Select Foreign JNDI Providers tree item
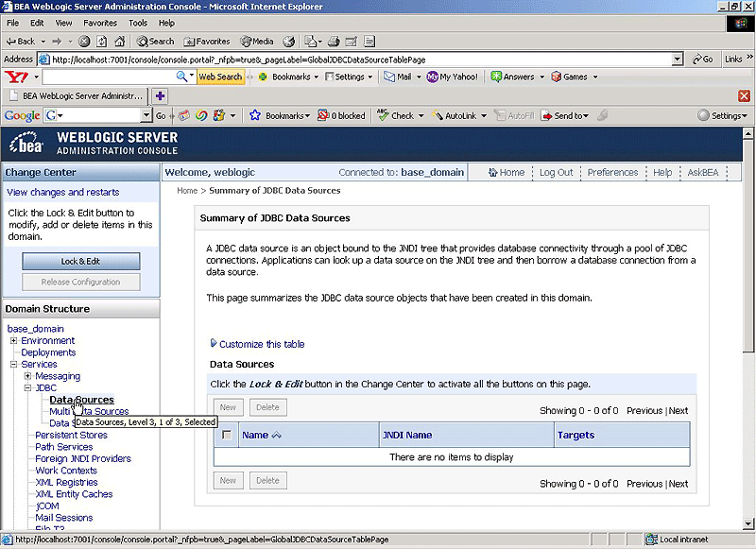Image resolution: width=756 pixels, height=549 pixels. [83, 458]
